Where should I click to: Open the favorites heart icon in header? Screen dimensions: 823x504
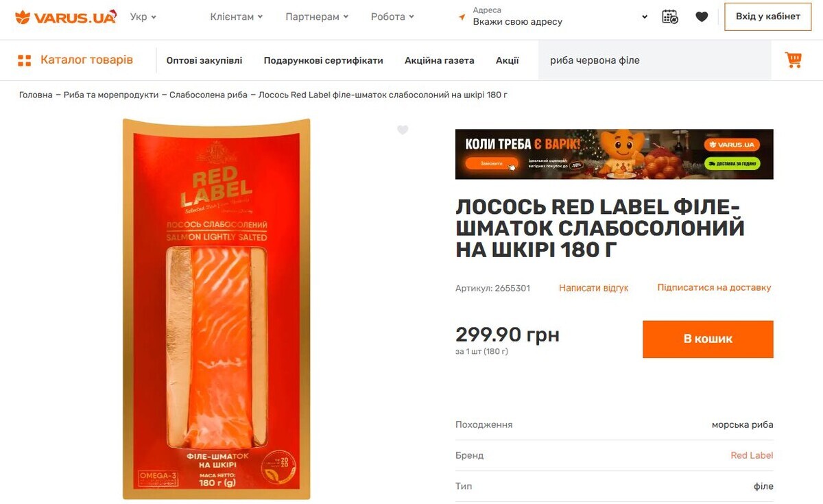pyautogui.click(x=702, y=16)
